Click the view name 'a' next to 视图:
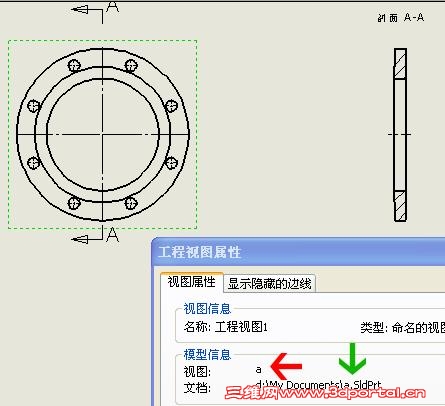Viewport: 445px width, 406px height. coord(259,370)
